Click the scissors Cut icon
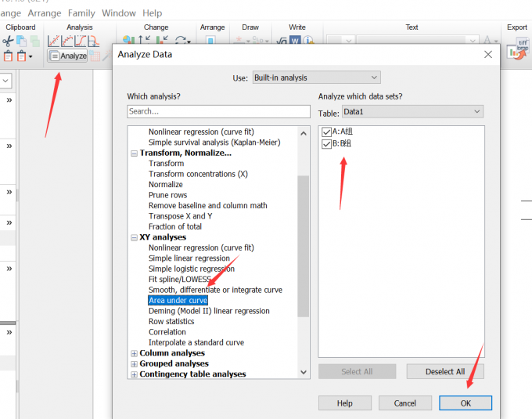Screen dimensions: 532x419 [9, 41]
